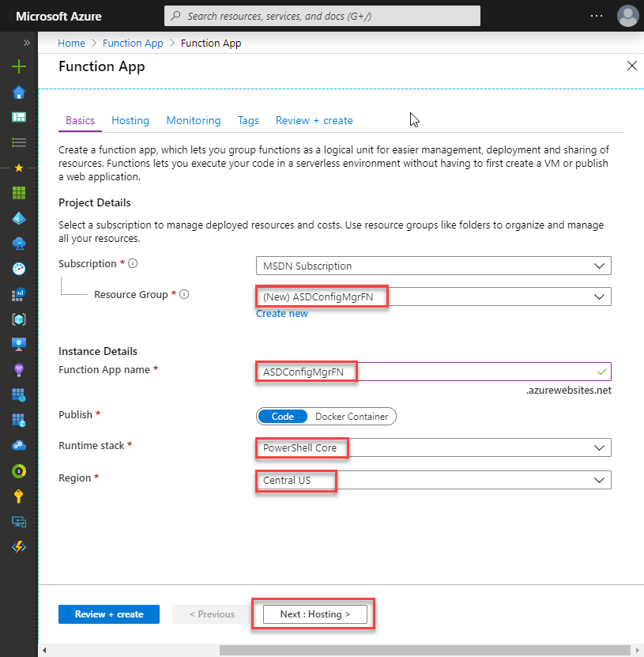Open the user account avatar
Viewport: 644px width, 657px height.
tap(627, 16)
